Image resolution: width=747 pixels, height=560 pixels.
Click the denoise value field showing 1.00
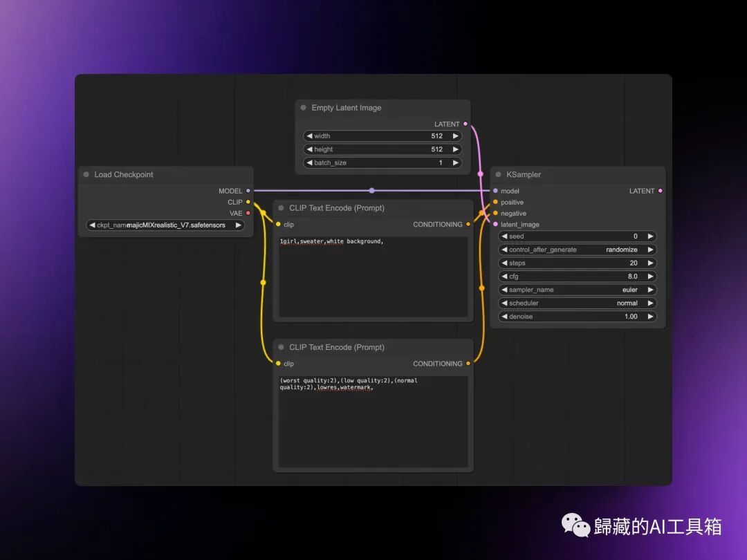point(578,316)
